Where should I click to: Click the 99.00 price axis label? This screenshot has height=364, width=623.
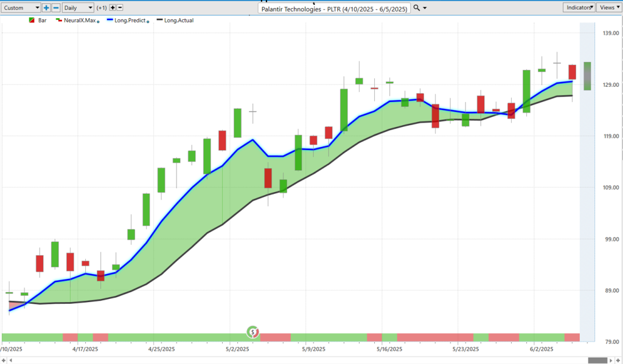click(612, 239)
